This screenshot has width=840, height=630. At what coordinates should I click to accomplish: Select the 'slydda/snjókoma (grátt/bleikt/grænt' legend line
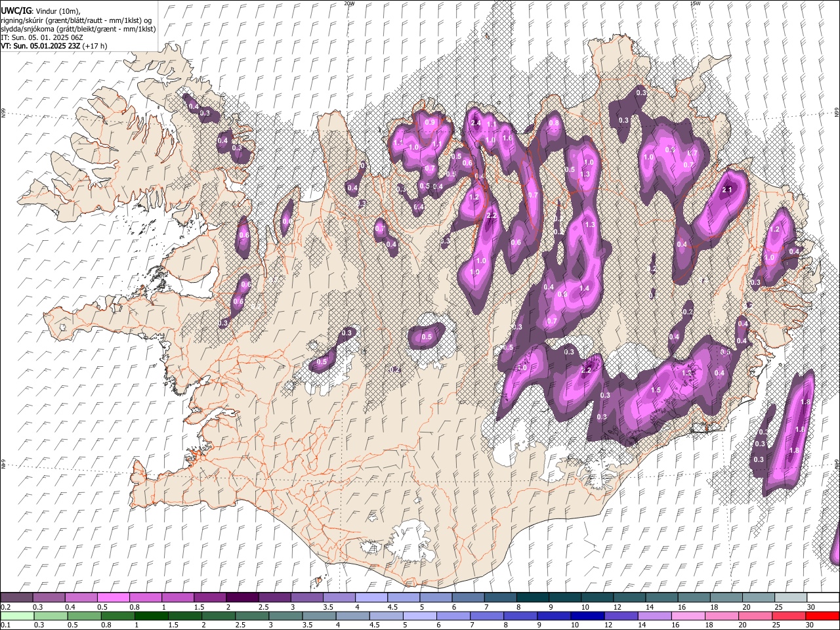pos(78,29)
